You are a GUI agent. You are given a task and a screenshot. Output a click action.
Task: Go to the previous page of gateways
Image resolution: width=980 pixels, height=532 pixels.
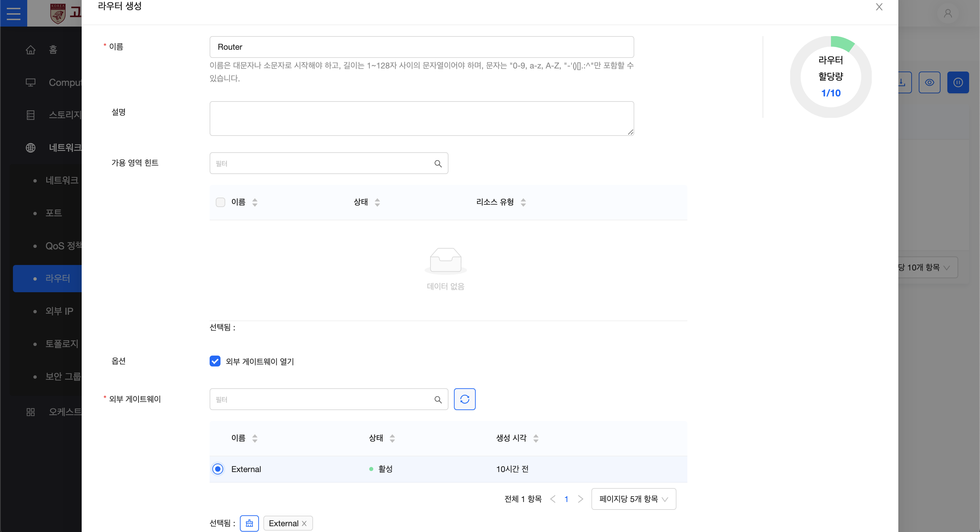click(x=553, y=499)
